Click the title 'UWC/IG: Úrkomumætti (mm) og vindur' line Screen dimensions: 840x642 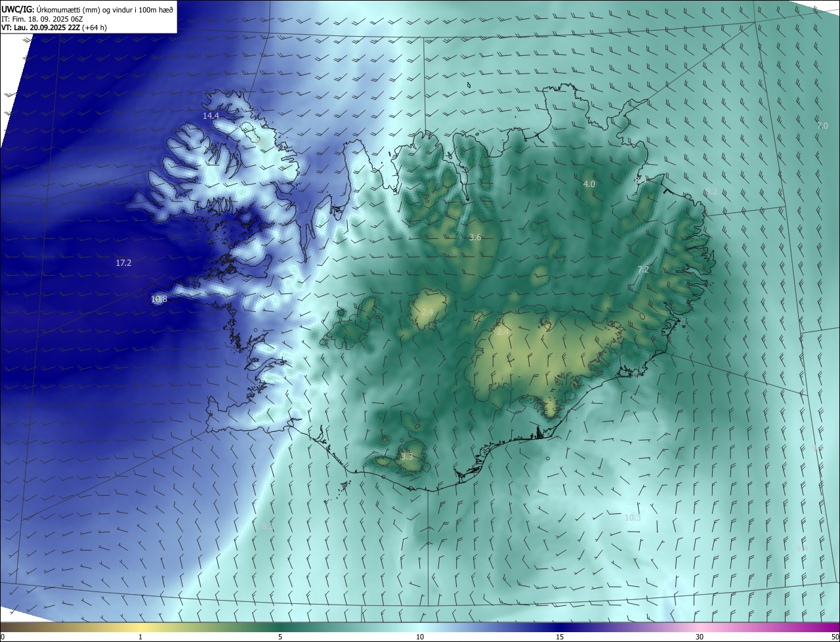tap(88, 9)
